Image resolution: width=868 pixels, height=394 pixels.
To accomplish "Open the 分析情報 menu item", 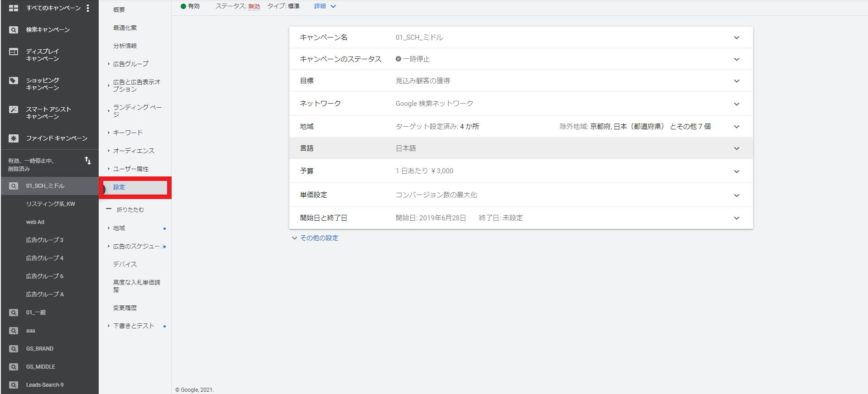I will (125, 46).
